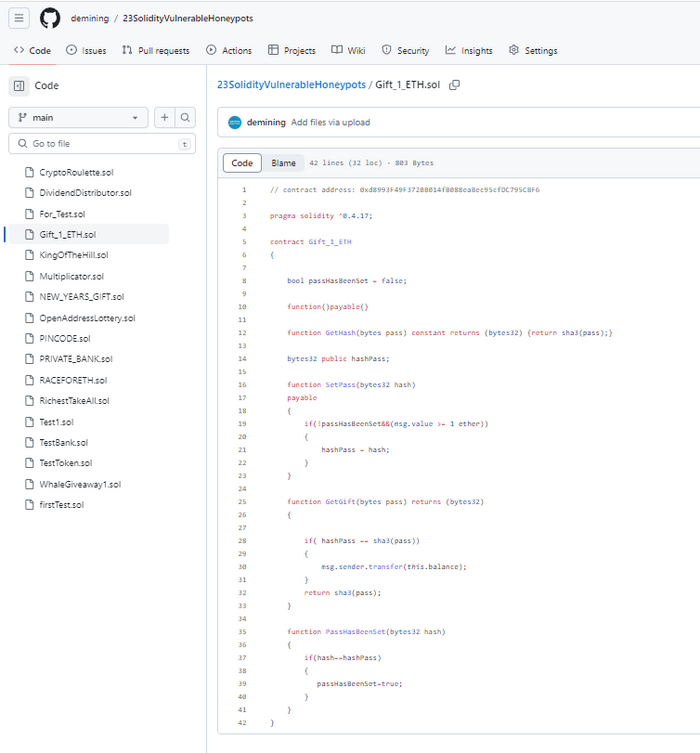The image size is (700, 753).
Task: Open the demining owner link in header
Action: click(90, 18)
